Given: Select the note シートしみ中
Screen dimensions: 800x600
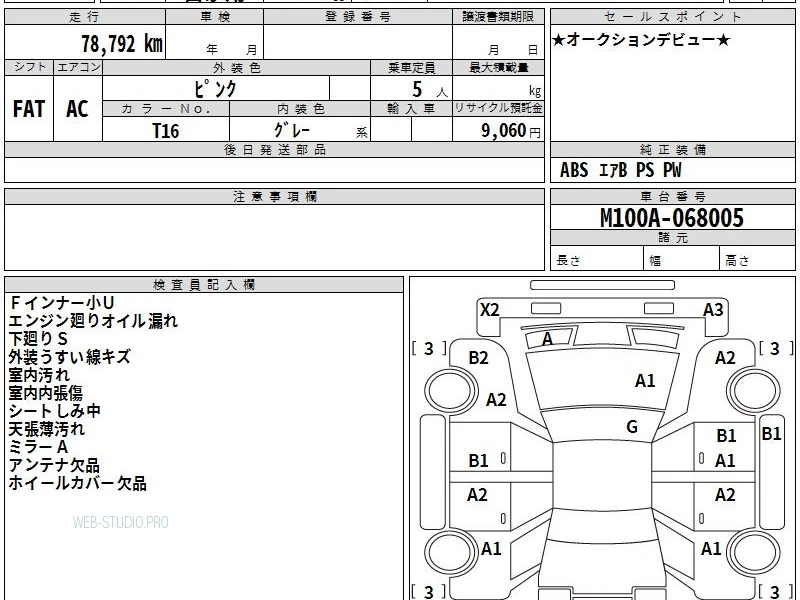Looking at the screenshot, I should pos(55,411).
